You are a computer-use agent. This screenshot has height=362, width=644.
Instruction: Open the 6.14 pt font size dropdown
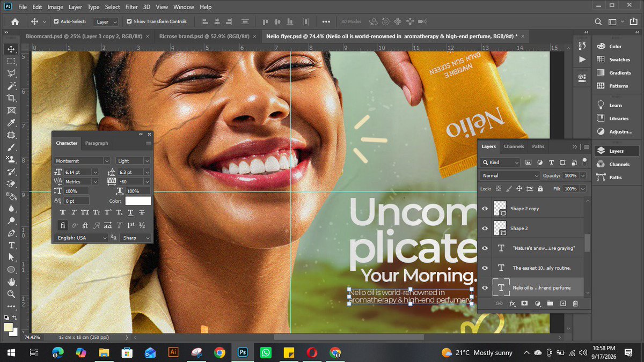click(x=95, y=172)
